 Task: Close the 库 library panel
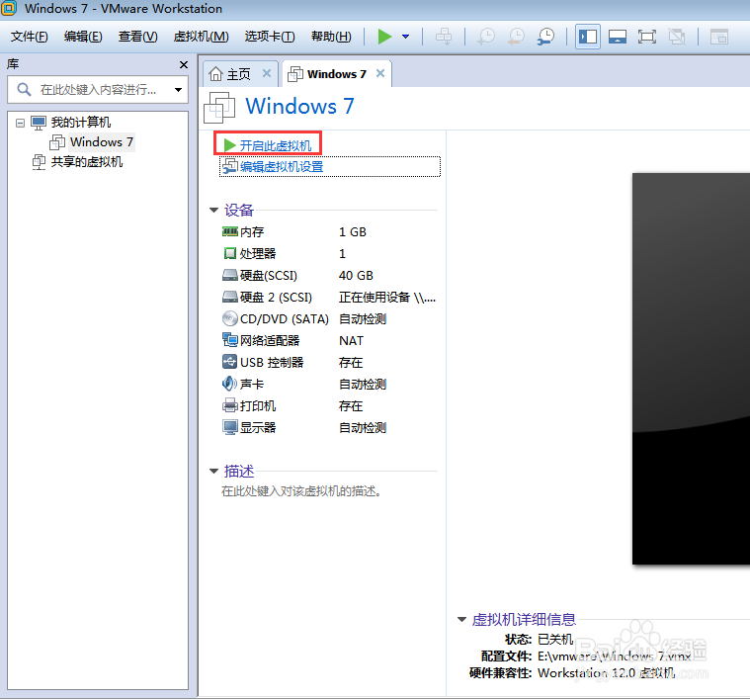coord(184,64)
